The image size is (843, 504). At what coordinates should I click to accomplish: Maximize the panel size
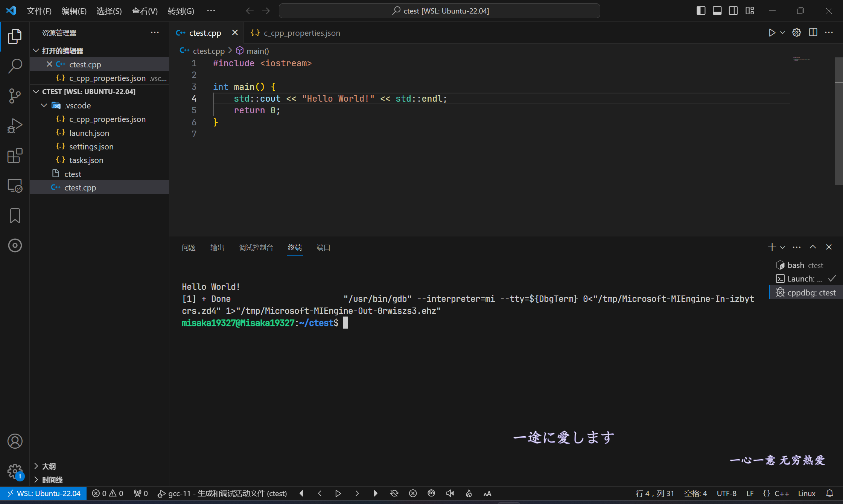(x=813, y=247)
